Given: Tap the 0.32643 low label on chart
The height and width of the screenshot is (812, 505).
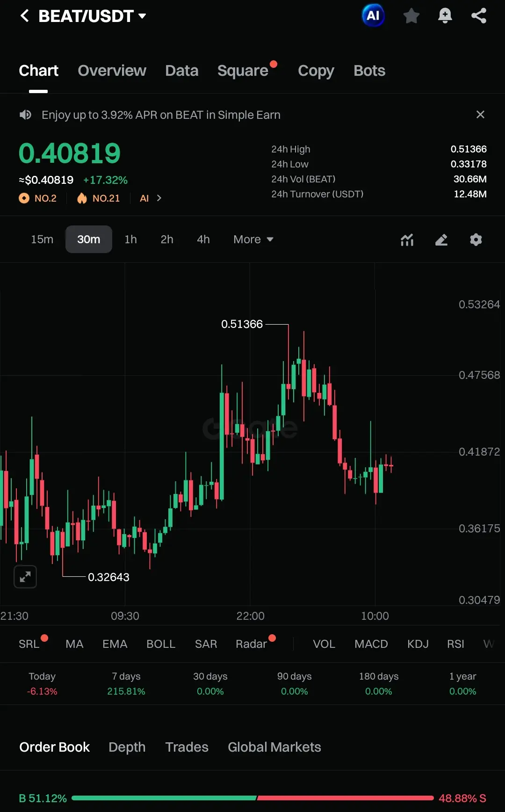Looking at the screenshot, I should (x=108, y=577).
